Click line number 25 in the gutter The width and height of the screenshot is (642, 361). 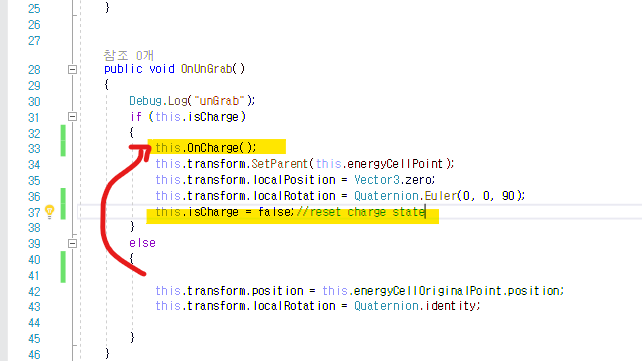(x=34, y=9)
